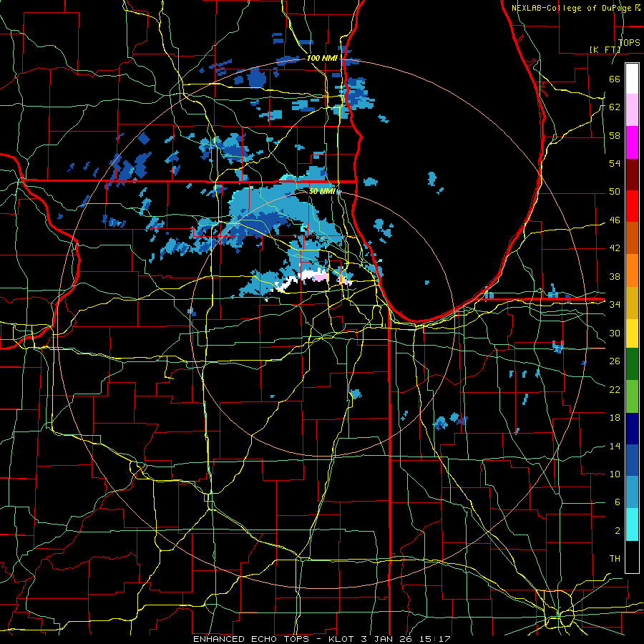
Task: Click the 46 legend value
Action: pyautogui.click(x=615, y=220)
